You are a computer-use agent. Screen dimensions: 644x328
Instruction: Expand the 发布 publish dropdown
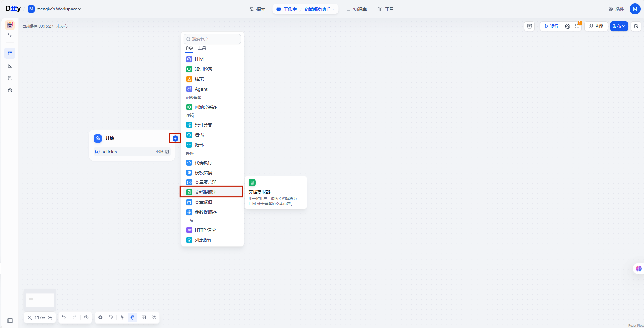point(619,26)
